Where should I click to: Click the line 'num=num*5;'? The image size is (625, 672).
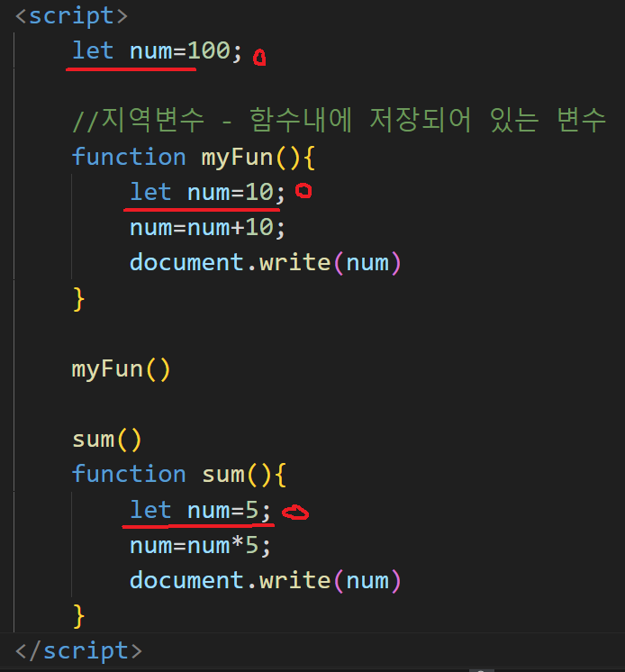pos(201,546)
